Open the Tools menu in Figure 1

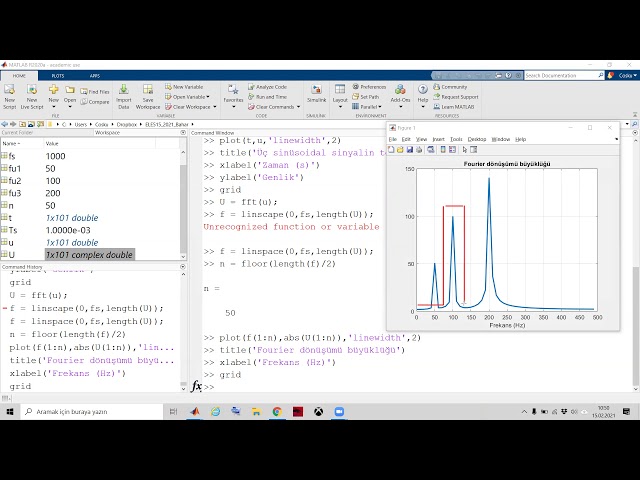pyautogui.click(x=456, y=139)
